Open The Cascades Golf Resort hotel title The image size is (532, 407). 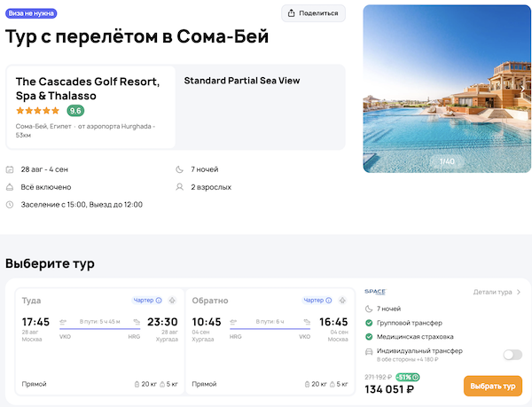[88, 88]
